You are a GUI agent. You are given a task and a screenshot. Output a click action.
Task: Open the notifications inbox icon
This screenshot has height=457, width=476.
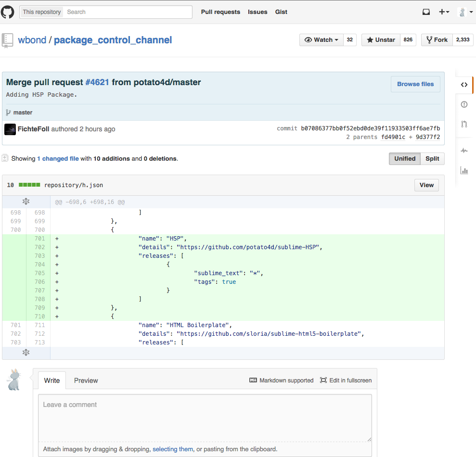coord(426,12)
